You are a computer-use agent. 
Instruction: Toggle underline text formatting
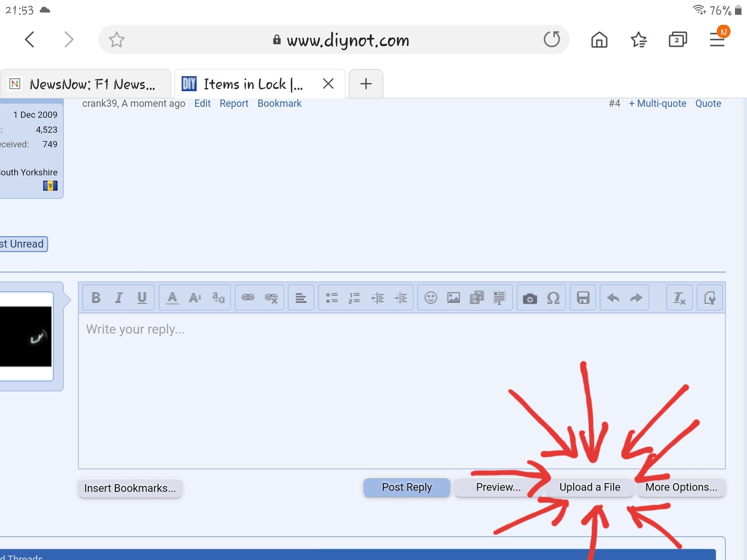click(x=142, y=298)
